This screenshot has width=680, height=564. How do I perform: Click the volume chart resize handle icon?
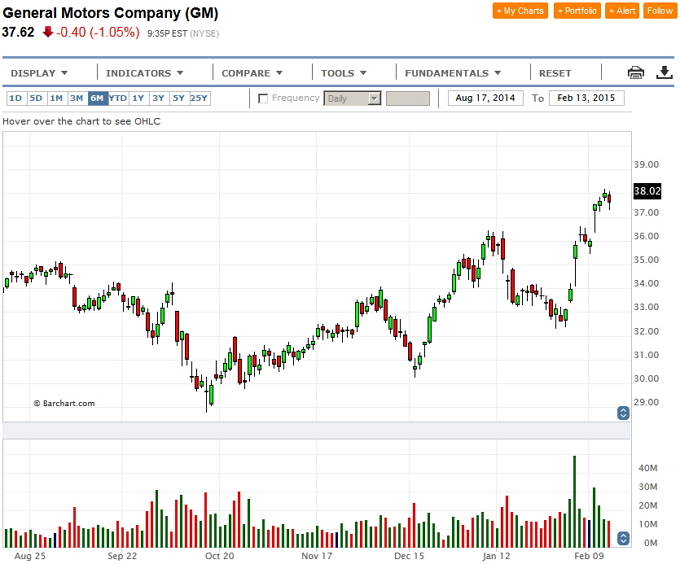coord(623,538)
